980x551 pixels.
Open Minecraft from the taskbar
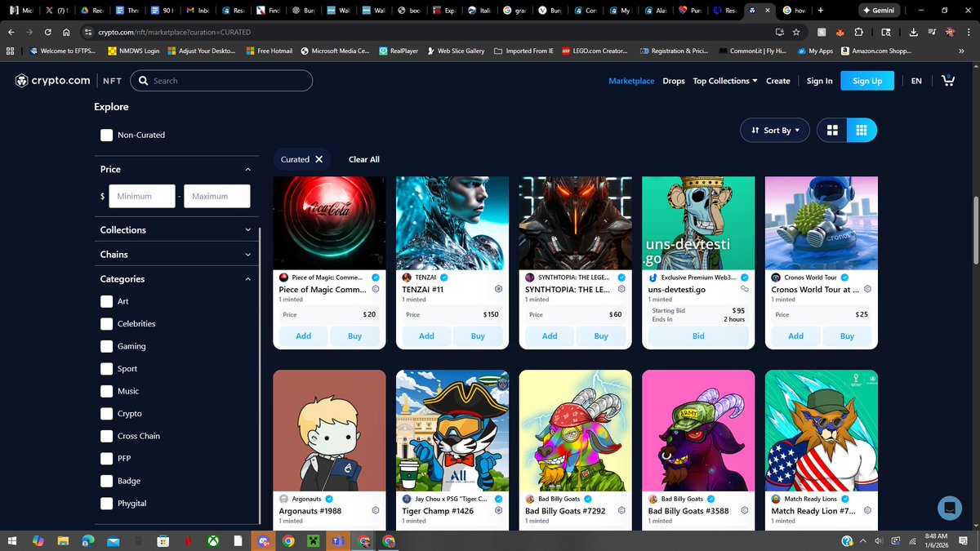pyautogui.click(x=313, y=540)
